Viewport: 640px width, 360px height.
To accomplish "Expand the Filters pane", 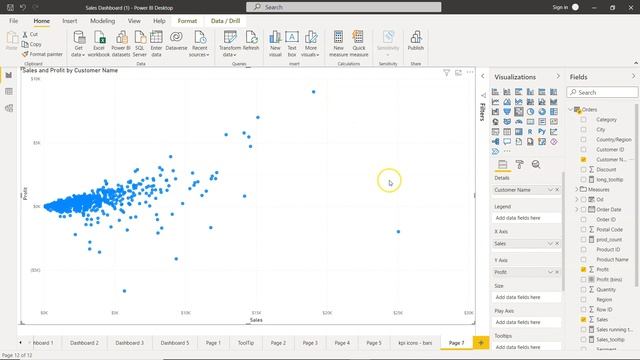I will coord(483,76).
